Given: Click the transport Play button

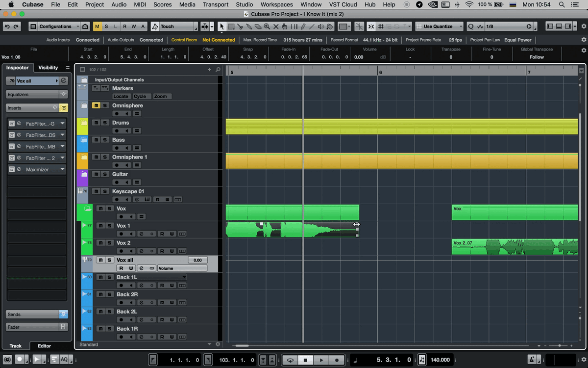Looking at the screenshot, I should coord(321,360).
